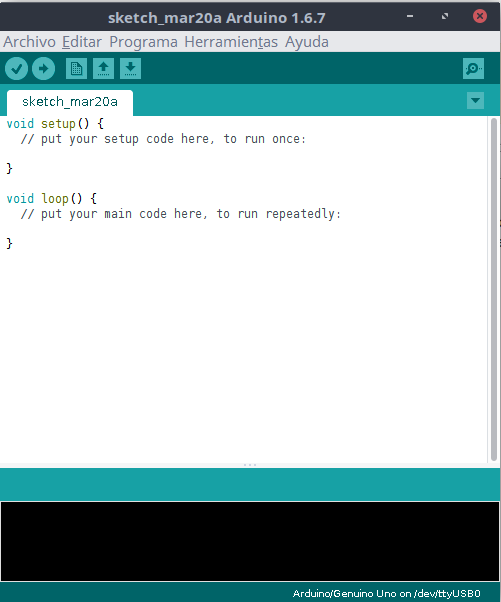
Task: Open the Ayuda menu
Action: coord(306,42)
